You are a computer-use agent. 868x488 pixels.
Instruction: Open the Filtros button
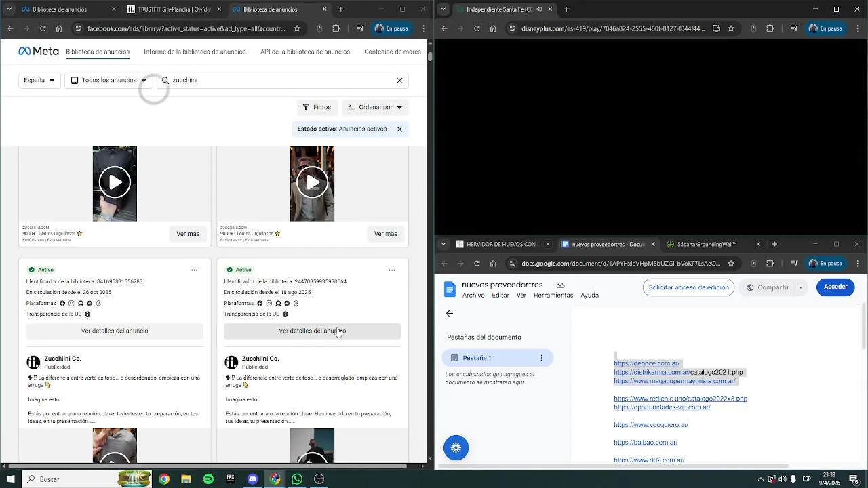click(317, 107)
